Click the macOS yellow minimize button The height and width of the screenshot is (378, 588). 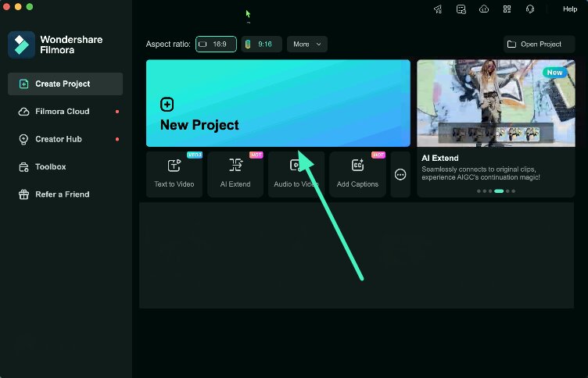tap(18, 7)
